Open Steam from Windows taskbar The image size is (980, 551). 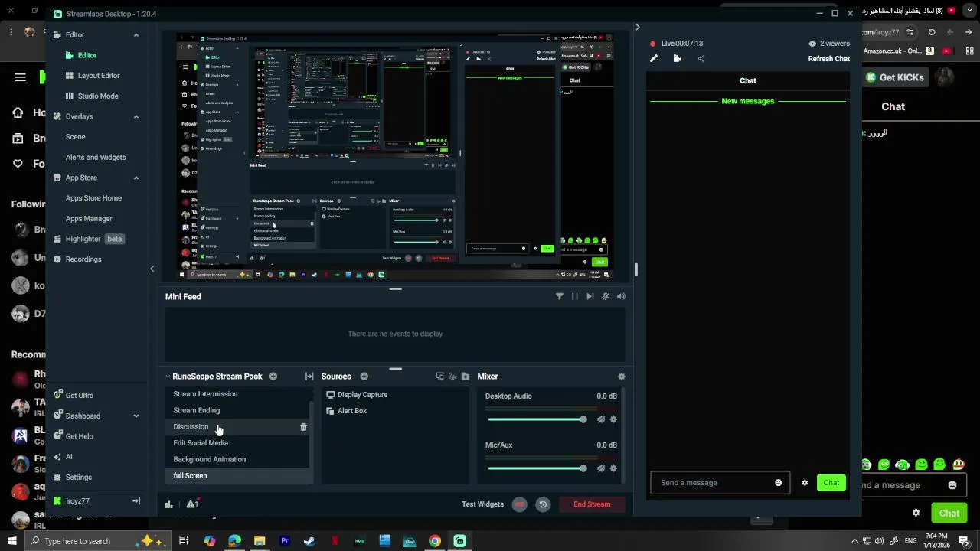click(x=309, y=541)
